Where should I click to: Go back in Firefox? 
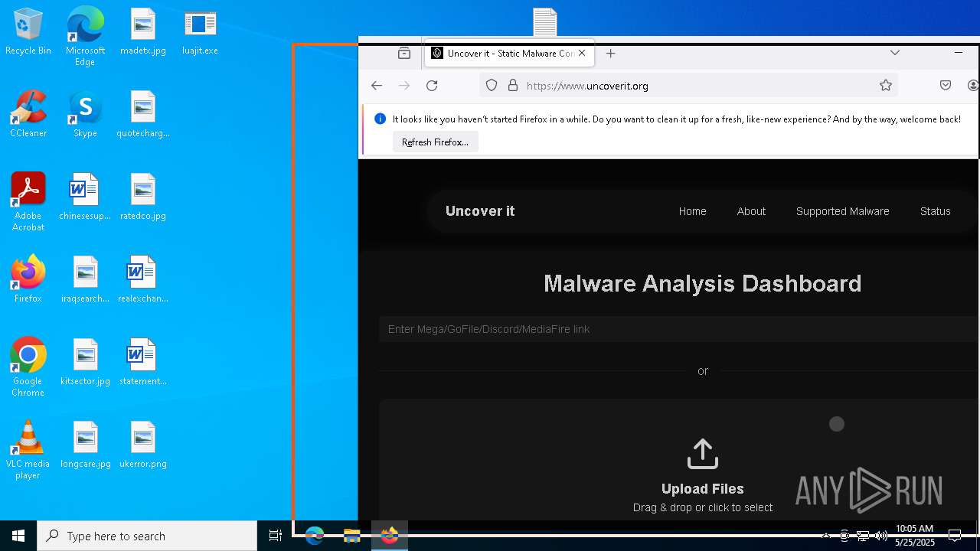tap(377, 86)
